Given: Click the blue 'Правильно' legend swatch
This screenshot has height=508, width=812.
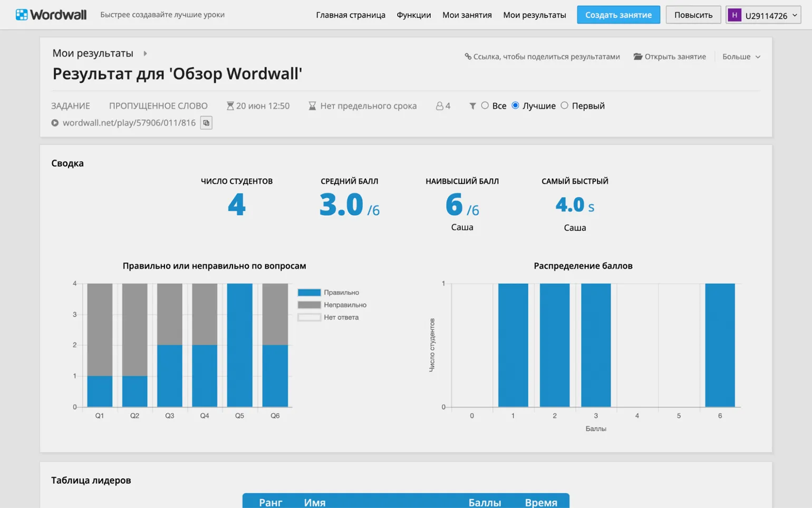Looking at the screenshot, I should click(x=309, y=292).
